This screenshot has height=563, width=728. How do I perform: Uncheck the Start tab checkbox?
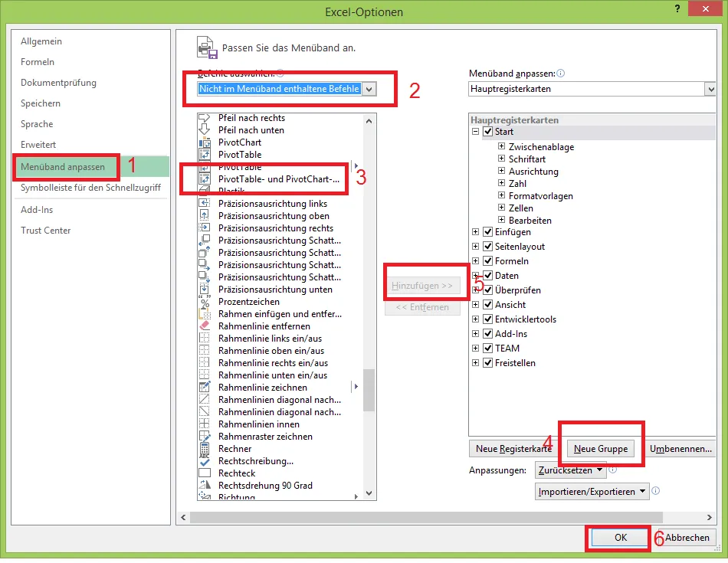tap(487, 132)
